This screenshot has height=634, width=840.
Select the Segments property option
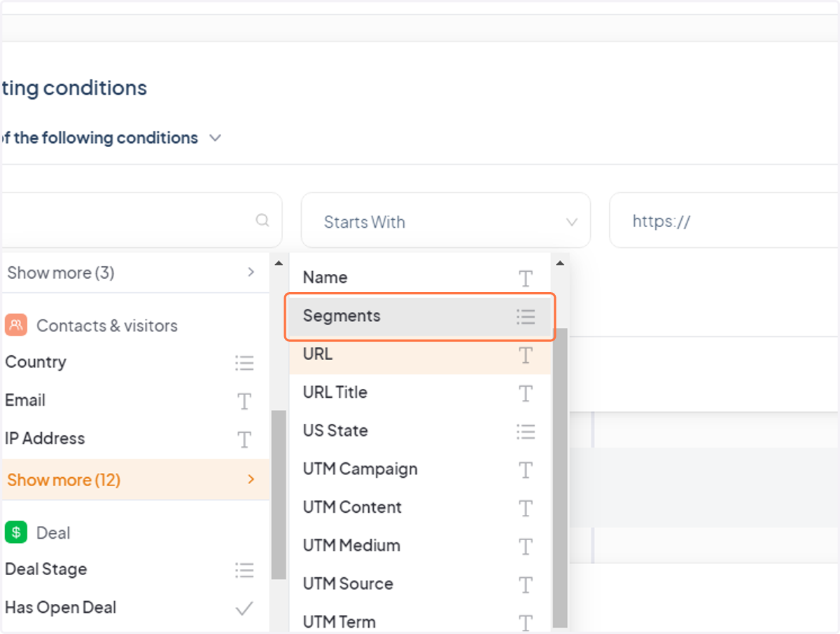pyautogui.click(x=420, y=317)
